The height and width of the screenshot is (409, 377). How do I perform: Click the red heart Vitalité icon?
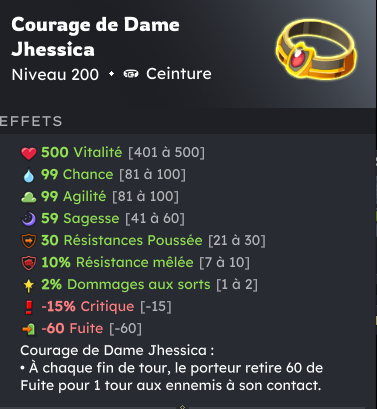pos(29,153)
